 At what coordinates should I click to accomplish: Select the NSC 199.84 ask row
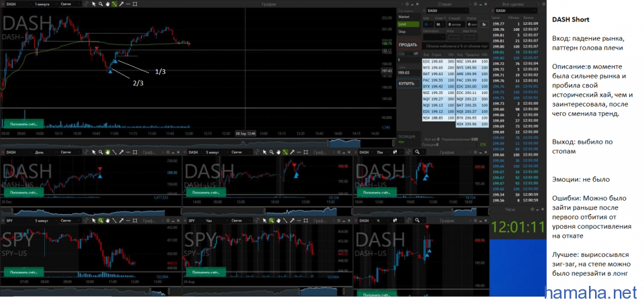(x=472, y=62)
